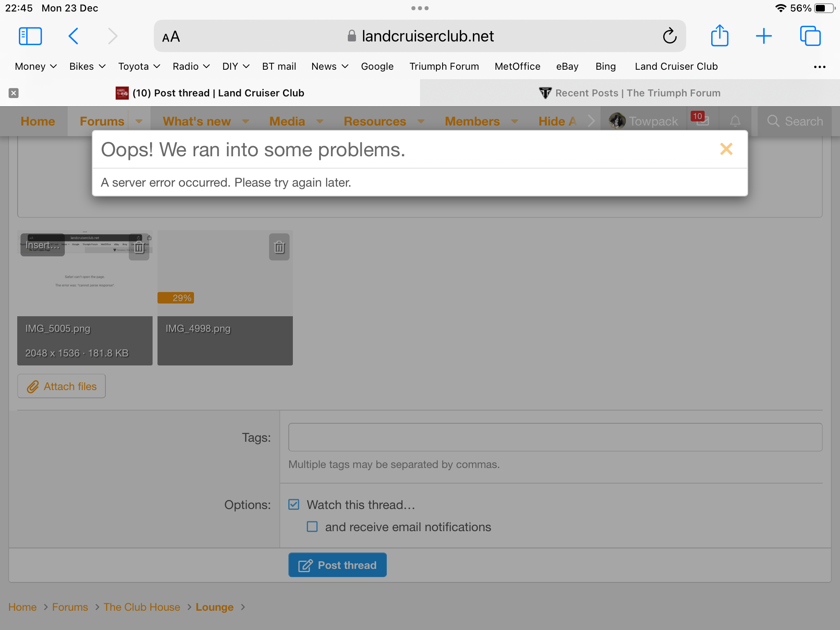Open the Triumph Forum bookmark

click(x=444, y=66)
